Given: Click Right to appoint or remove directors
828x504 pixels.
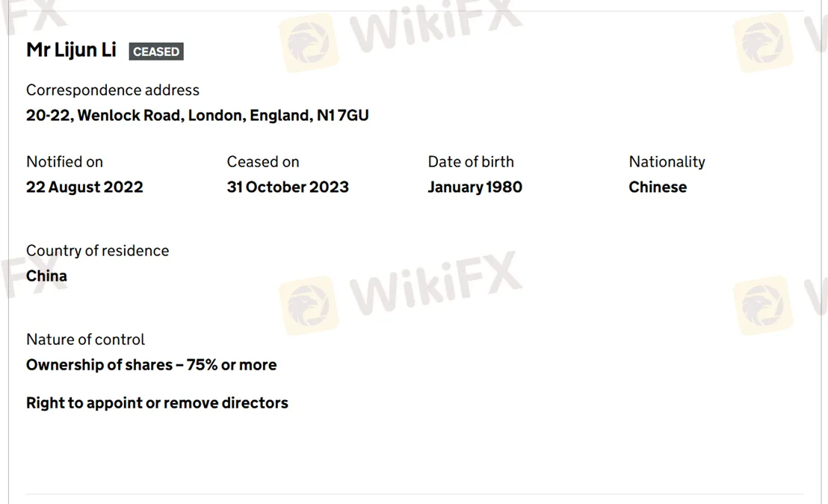Looking at the screenshot, I should [157, 403].
